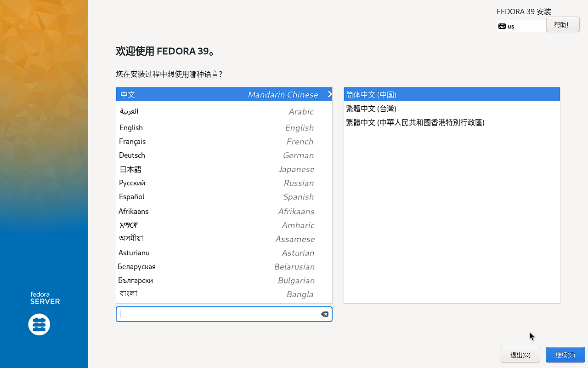Click the Fedora Server logo icon in the sidebar
The width and height of the screenshot is (588, 368).
(x=39, y=325)
